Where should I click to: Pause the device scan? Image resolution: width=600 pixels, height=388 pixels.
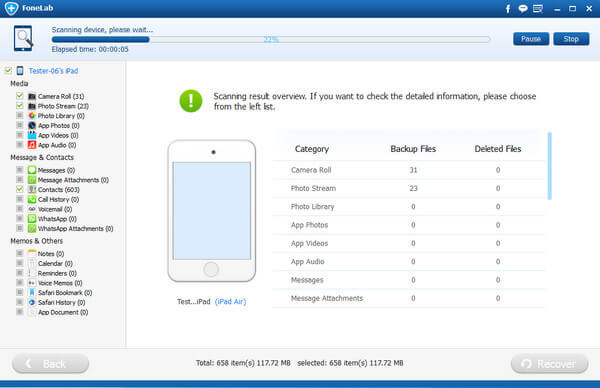(531, 39)
